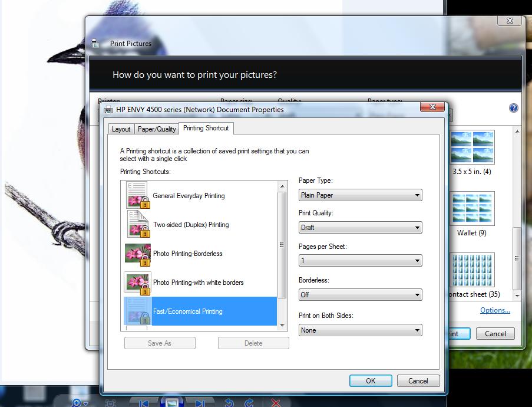This screenshot has width=532, height=407.
Task: Go to previous picture in Photo Viewer
Action: point(144,403)
